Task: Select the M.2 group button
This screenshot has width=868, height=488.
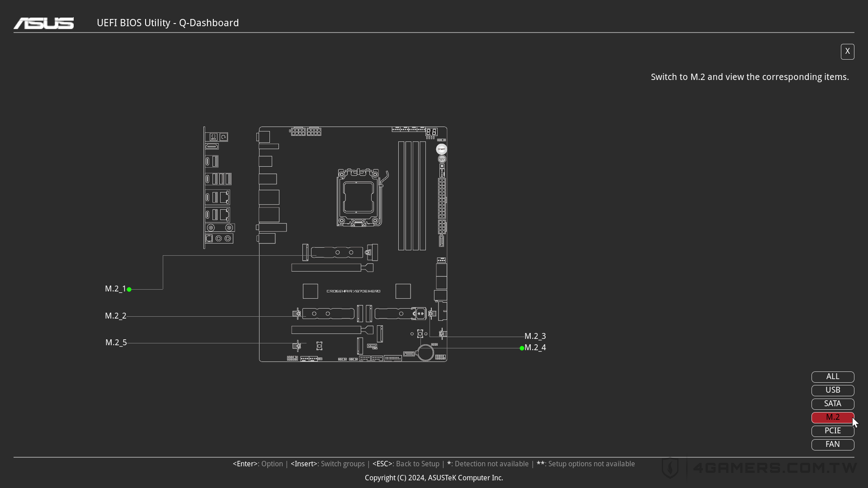Action: tap(833, 418)
